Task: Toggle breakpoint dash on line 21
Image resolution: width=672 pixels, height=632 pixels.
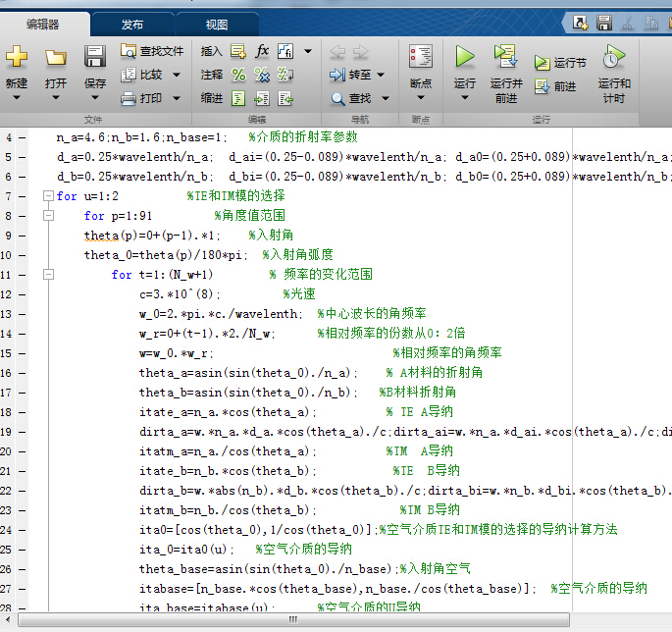Action: 23,471
